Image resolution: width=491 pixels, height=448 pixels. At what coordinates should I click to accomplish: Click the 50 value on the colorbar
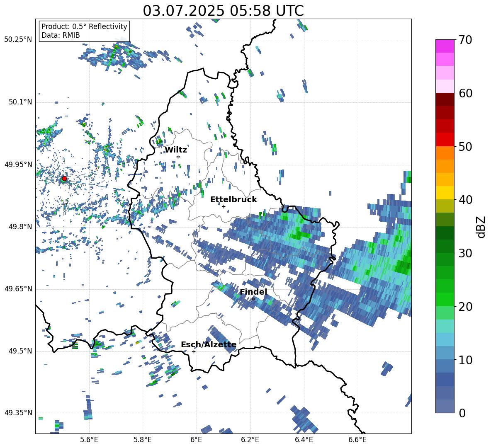click(x=465, y=147)
